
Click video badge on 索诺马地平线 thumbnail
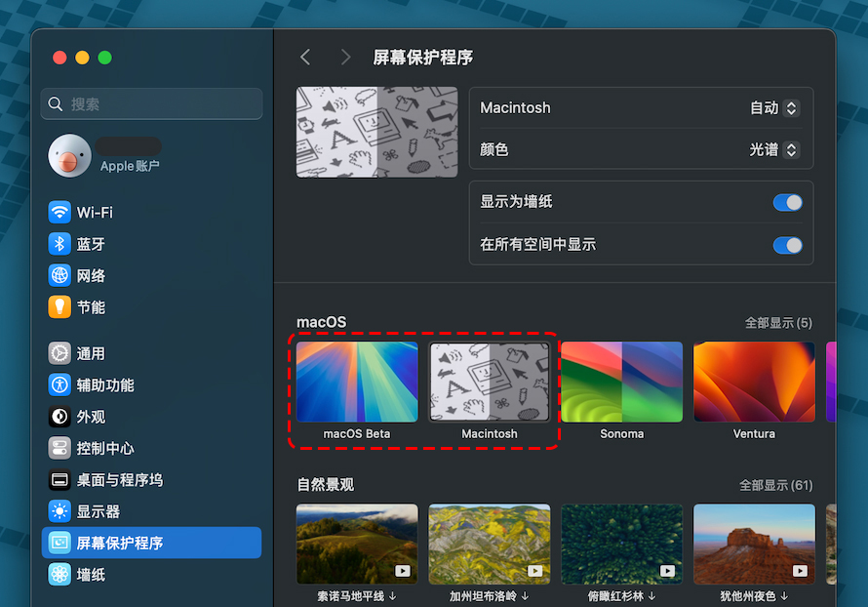tap(403, 571)
